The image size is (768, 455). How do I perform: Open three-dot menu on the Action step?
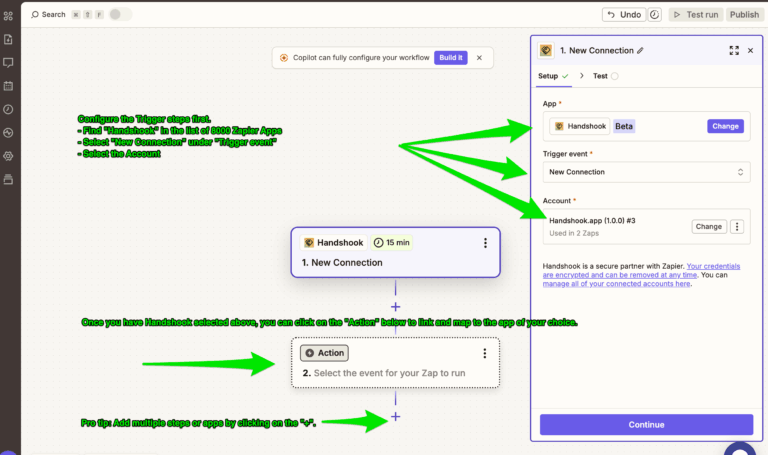[x=485, y=353]
